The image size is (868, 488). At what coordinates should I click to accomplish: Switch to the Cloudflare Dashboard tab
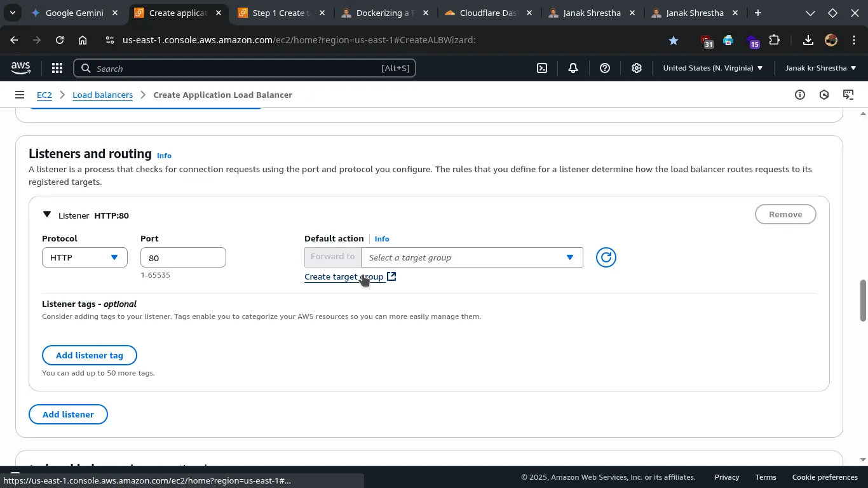(487, 13)
